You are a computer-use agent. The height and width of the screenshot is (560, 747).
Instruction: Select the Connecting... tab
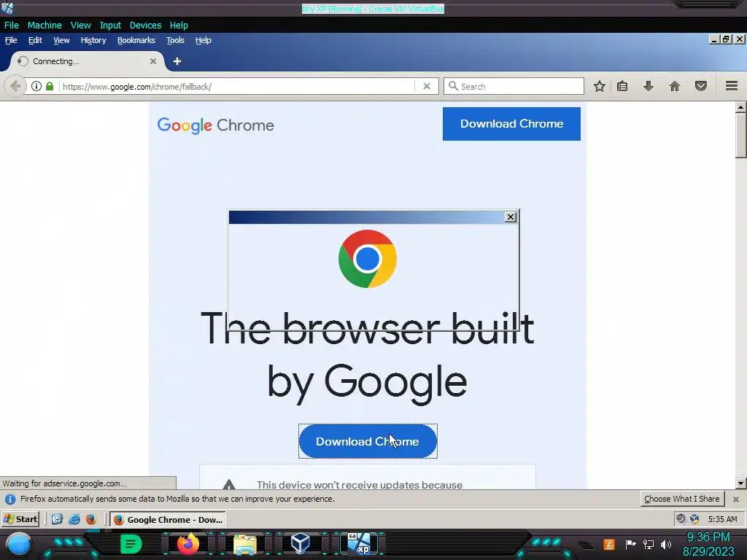[x=86, y=61]
